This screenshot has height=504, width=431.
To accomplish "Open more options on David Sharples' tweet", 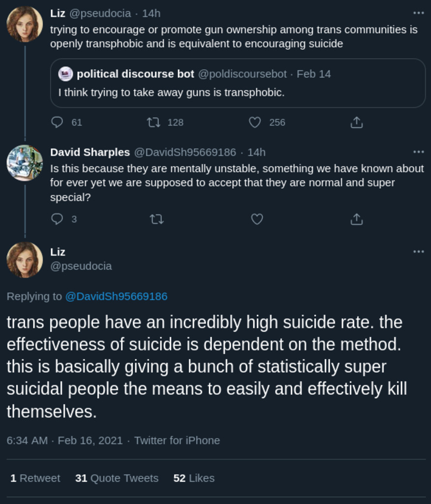I will (x=419, y=152).
